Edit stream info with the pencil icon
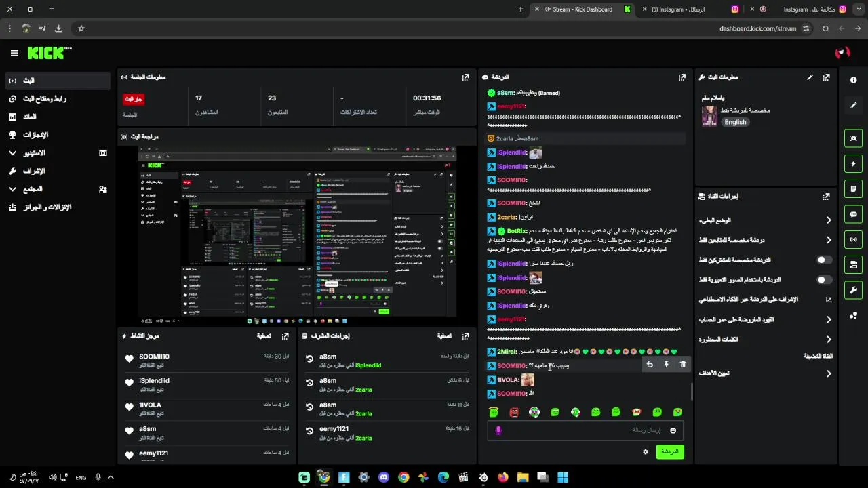 point(810,77)
